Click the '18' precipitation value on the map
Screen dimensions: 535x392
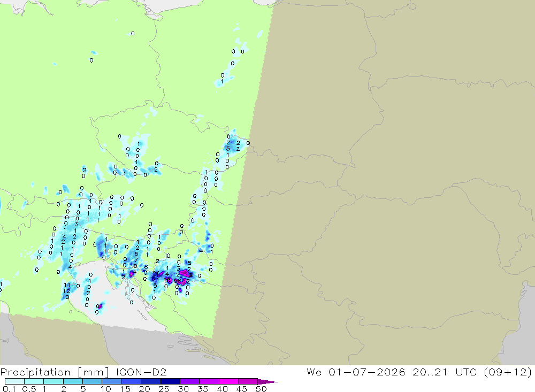pyautogui.click(x=167, y=280)
